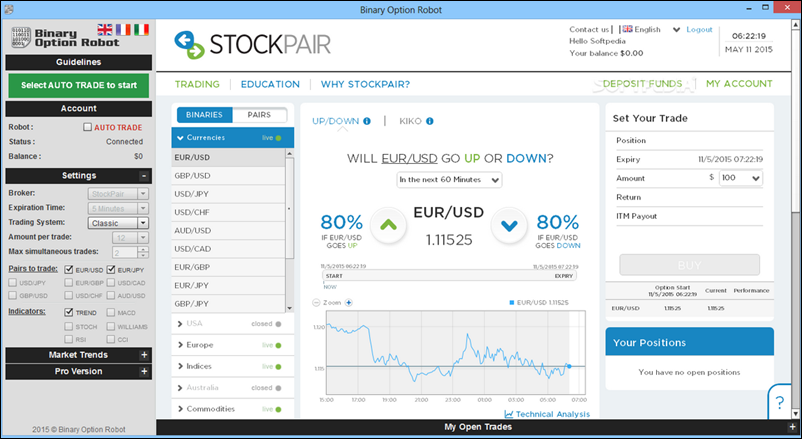Enable the MACD indicator checkbox
This screenshot has width=802, height=439.
pos(110,312)
